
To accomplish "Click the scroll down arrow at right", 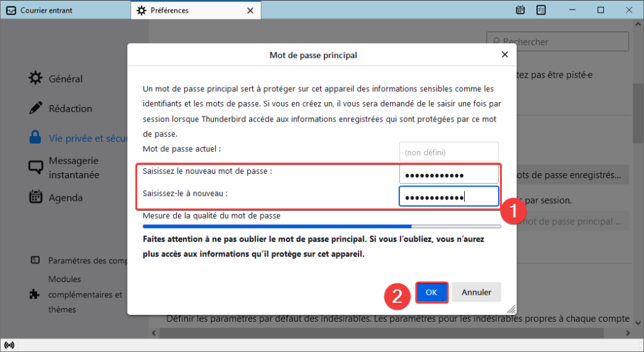I will coord(638,323).
